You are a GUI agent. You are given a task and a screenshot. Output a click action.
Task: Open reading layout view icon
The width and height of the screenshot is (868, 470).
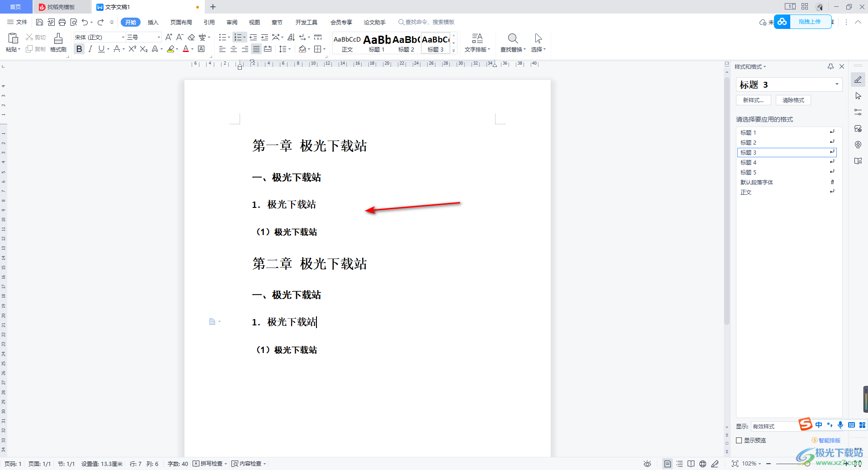coord(691,464)
